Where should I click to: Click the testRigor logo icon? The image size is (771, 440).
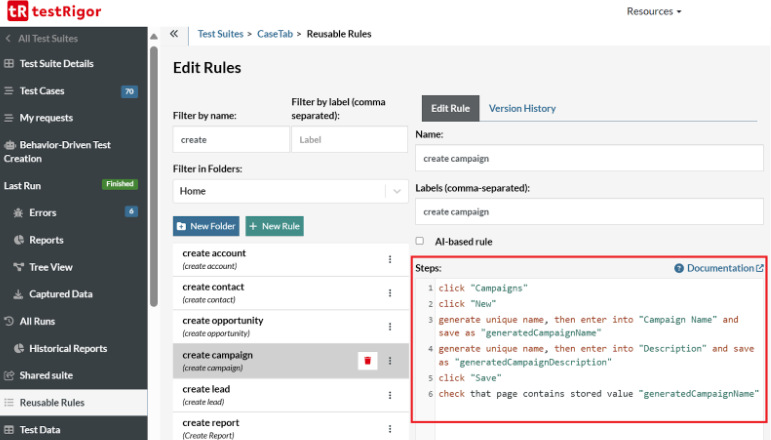tap(16, 13)
